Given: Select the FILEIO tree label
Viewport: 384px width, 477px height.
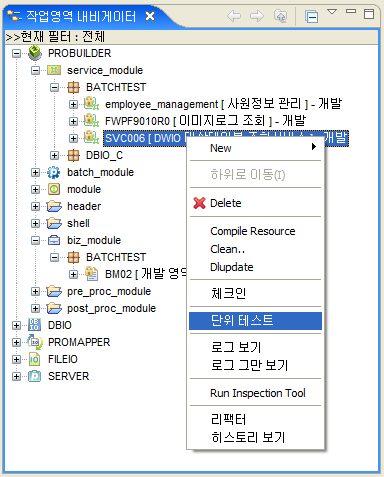Looking at the screenshot, I should pos(63,359).
